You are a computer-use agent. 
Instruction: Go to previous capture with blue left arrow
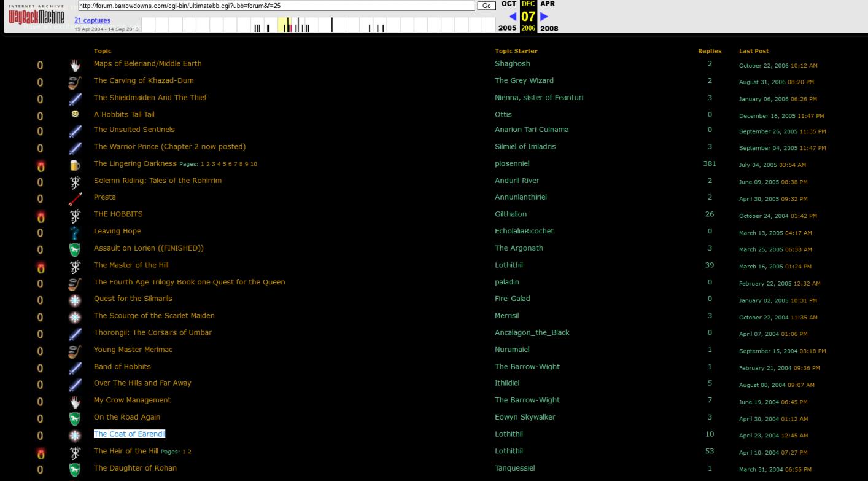pos(513,17)
